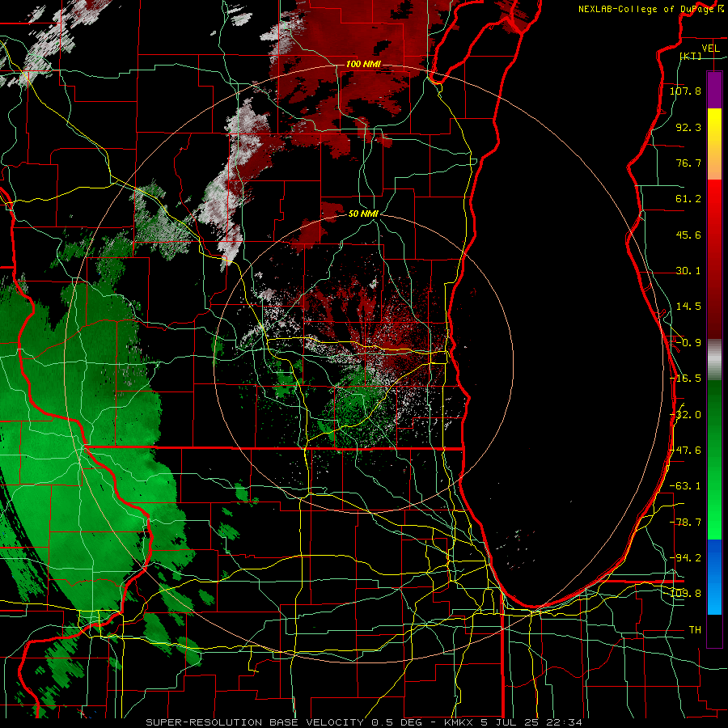Click the 14.5 legend value
Image resolution: width=728 pixels, height=728 pixels.
pos(688,307)
